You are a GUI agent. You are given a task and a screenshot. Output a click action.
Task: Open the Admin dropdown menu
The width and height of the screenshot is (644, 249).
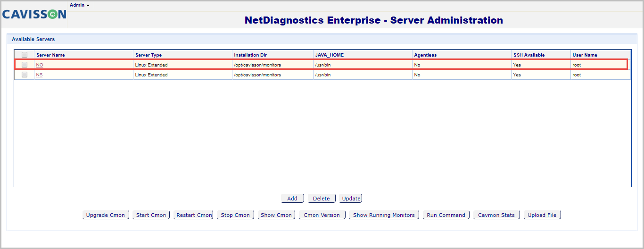pos(80,5)
